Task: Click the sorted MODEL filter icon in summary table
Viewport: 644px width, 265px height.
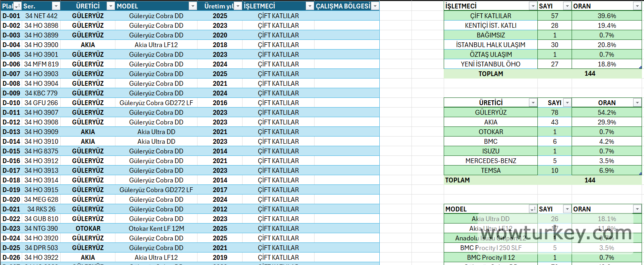Action: click(x=533, y=209)
